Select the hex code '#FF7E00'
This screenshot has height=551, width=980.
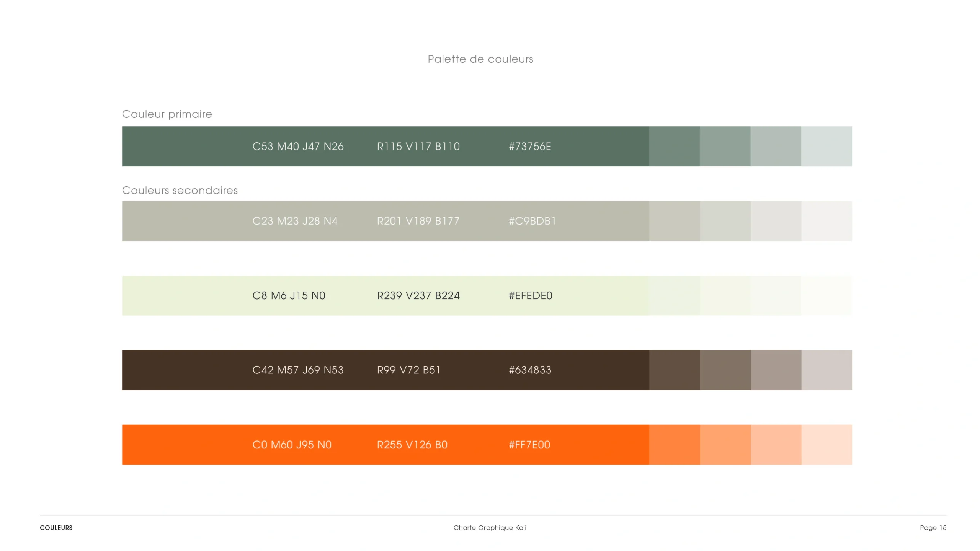(x=529, y=445)
